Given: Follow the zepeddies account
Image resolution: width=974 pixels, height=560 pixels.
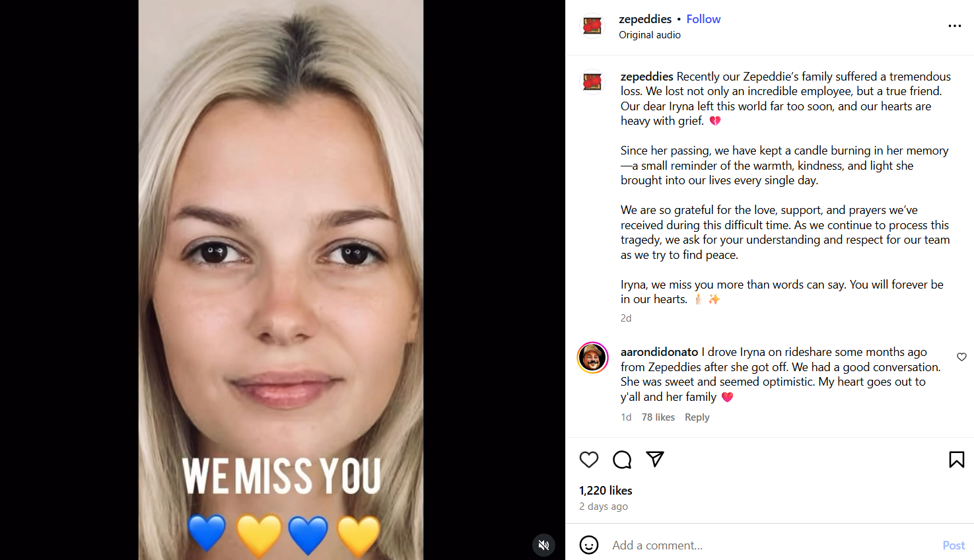Looking at the screenshot, I should tap(703, 19).
